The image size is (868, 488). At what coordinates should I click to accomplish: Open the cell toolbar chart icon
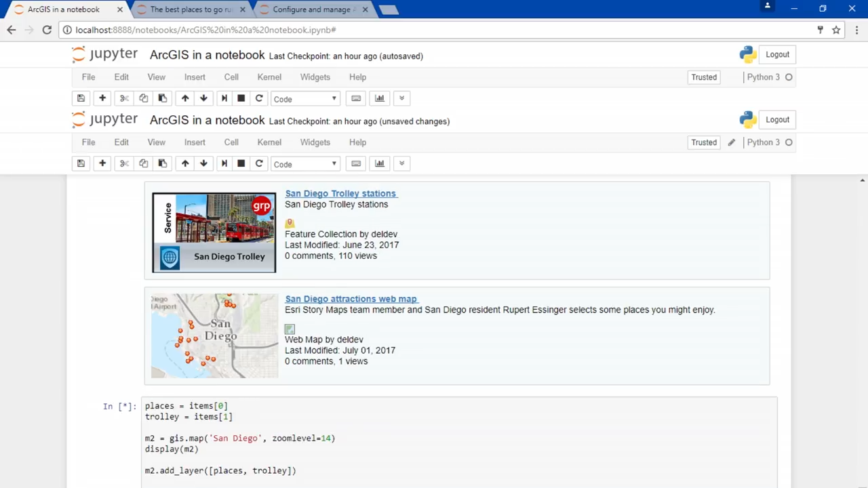[380, 163]
